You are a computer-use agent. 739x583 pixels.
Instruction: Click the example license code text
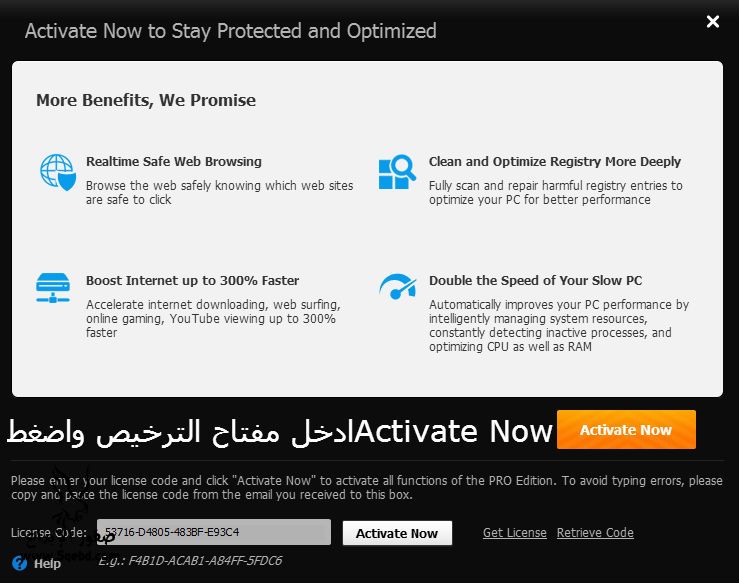190,560
